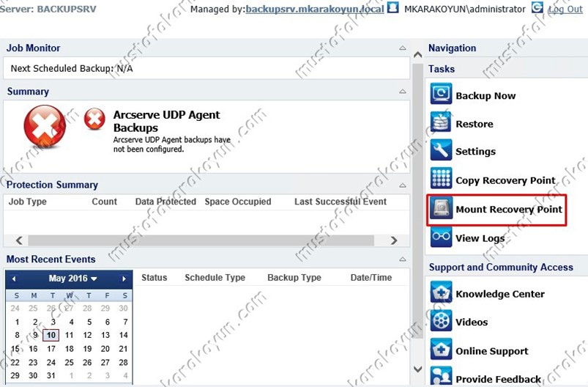Click the vertical scrollbar down arrow
The width and height of the screenshot is (588, 387).
point(417,369)
